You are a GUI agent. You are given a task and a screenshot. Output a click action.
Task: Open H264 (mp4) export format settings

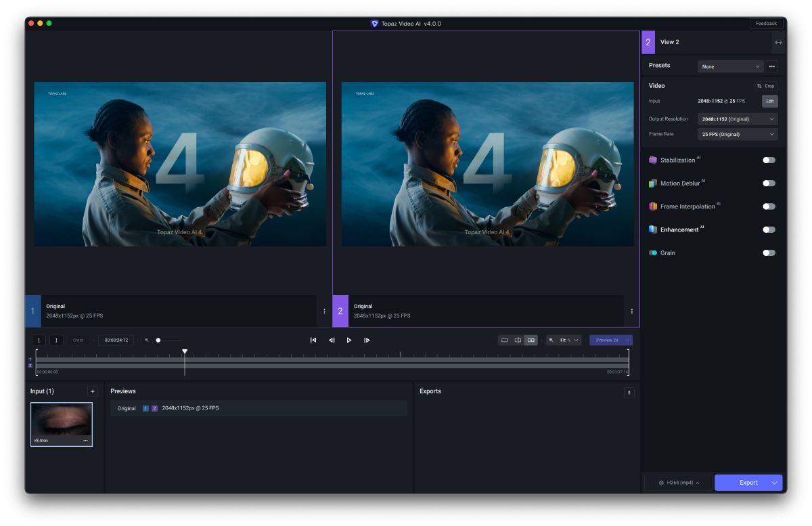point(679,483)
